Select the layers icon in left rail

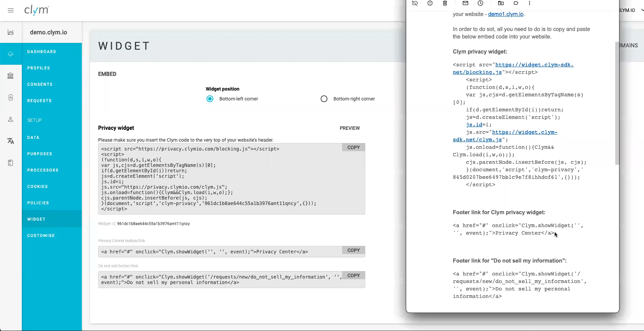11,54
